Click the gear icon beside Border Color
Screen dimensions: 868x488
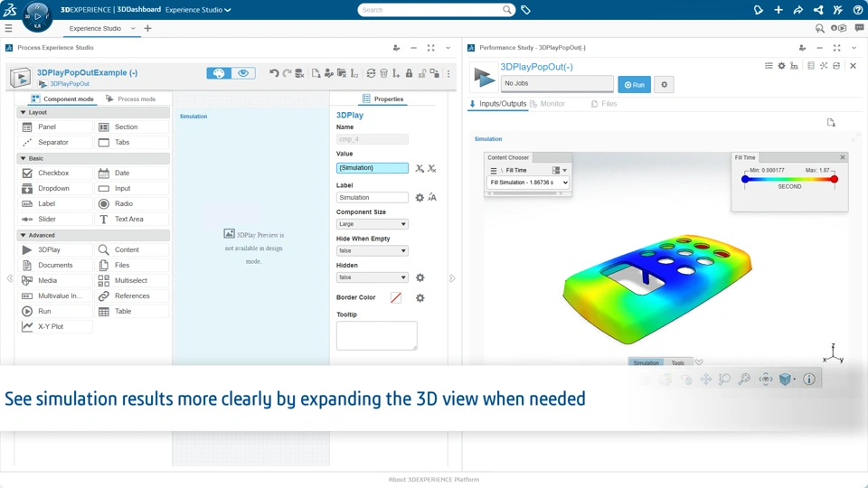tap(420, 297)
